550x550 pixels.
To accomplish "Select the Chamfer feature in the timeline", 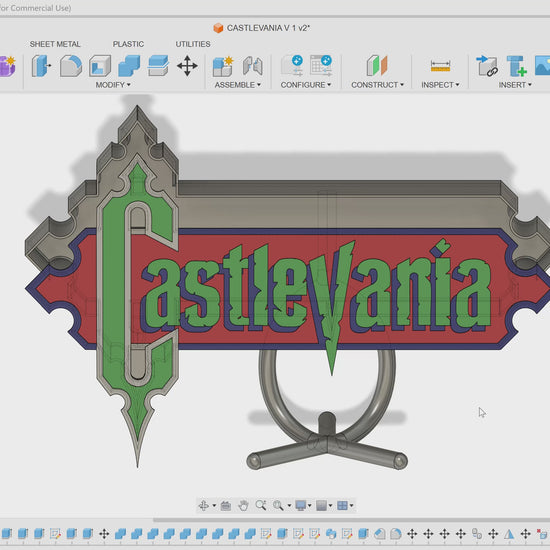I will 379,534.
